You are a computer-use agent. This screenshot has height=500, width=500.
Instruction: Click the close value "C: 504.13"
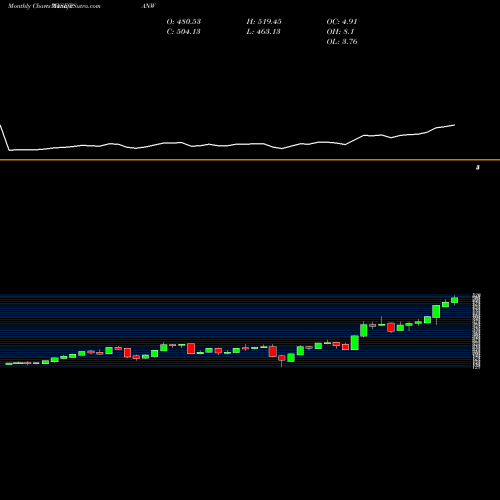pos(184,32)
